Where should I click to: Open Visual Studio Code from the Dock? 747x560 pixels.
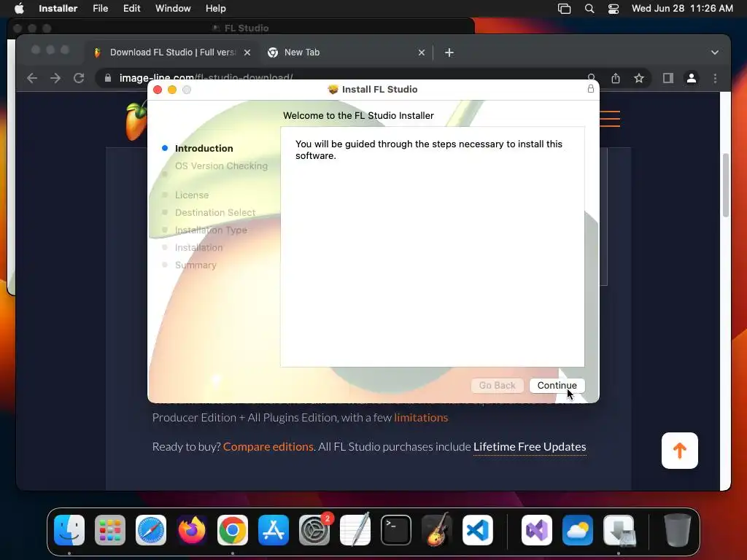click(478, 530)
